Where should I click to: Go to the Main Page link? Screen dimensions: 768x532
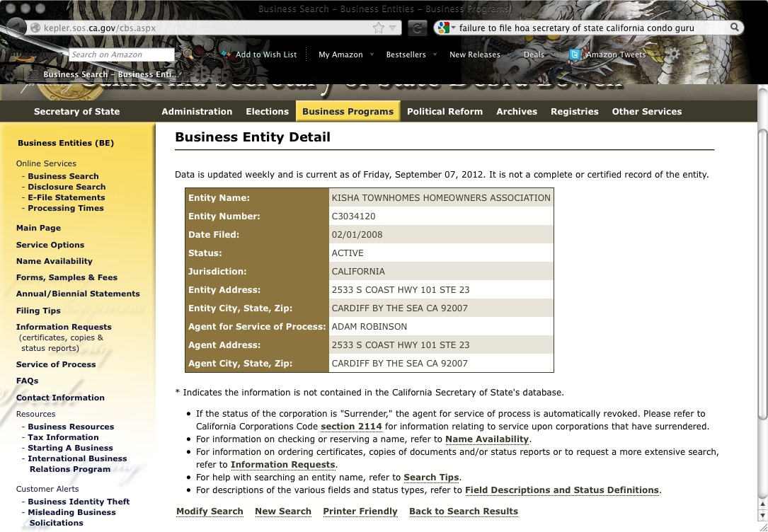(38, 228)
